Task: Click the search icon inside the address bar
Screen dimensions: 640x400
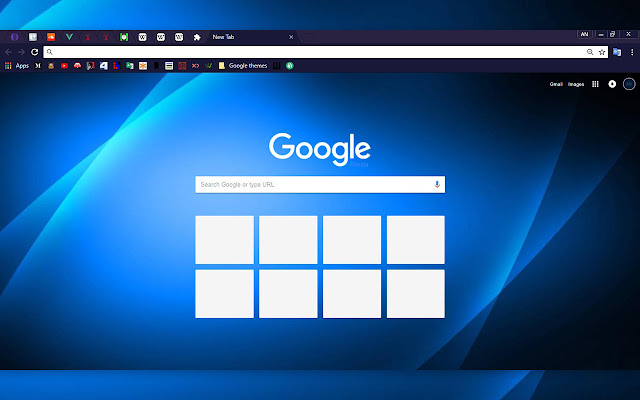Action: coord(49,52)
